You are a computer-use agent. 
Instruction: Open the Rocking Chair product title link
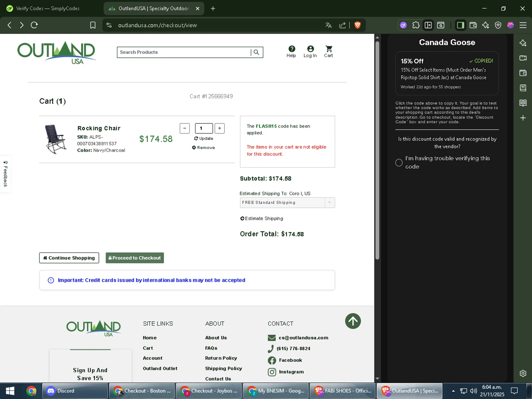99,128
